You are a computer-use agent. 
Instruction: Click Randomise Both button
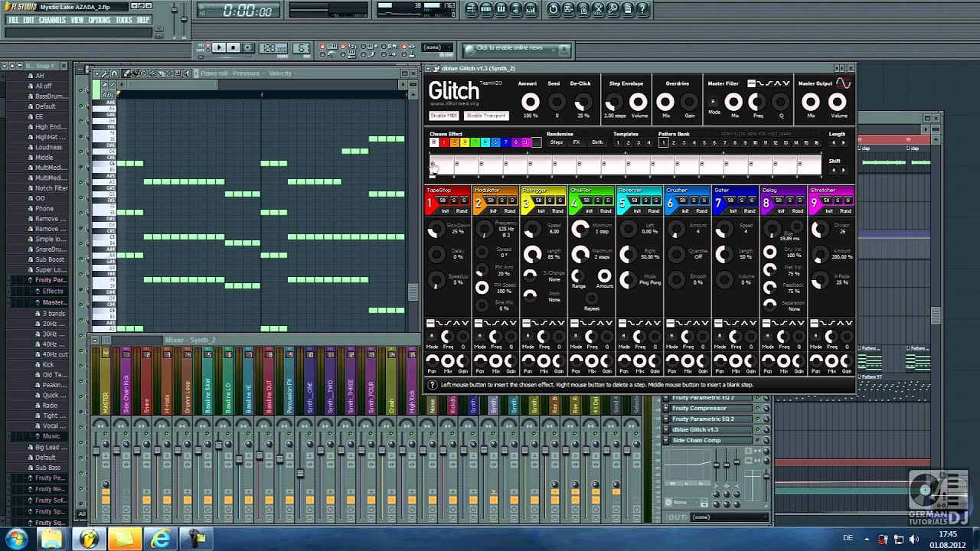point(597,142)
